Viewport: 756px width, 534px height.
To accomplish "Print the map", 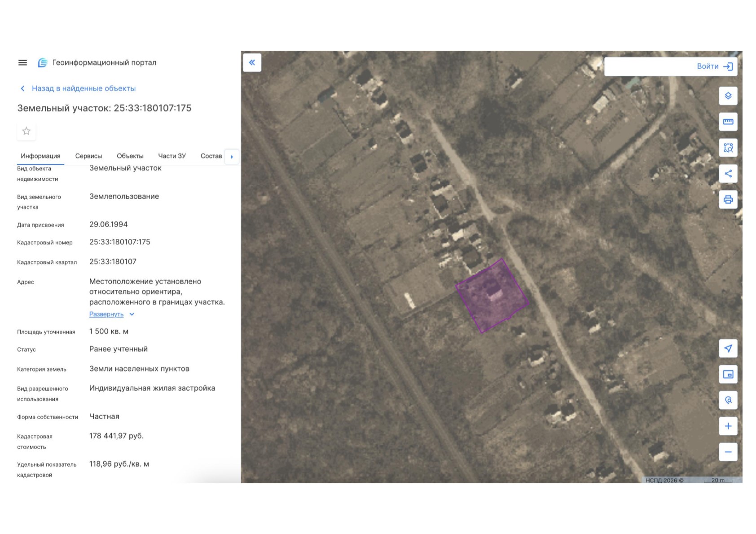I will point(728,200).
